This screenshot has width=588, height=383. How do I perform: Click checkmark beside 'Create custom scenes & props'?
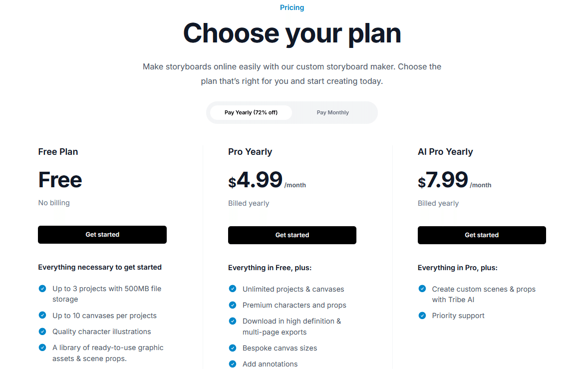coord(422,289)
